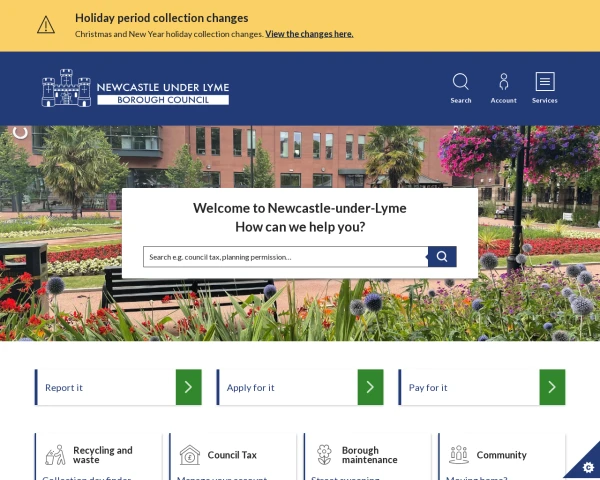Viewport: 600px width, 480px height.
Task: Click the Community people icon
Action: pyautogui.click(x=459, y=455)
